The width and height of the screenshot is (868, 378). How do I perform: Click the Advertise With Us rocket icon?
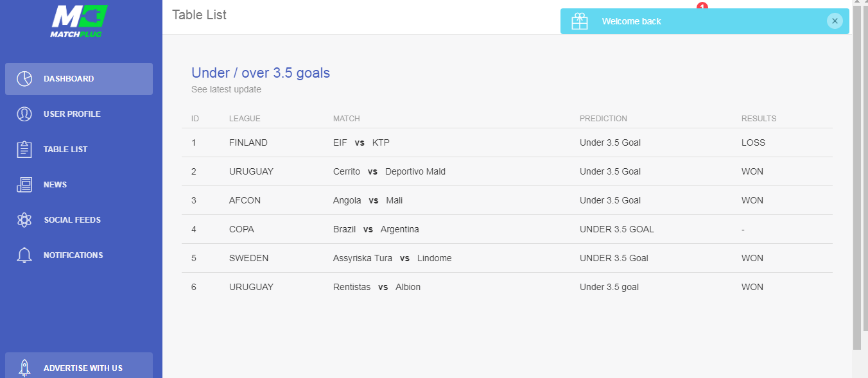point(24,368)
